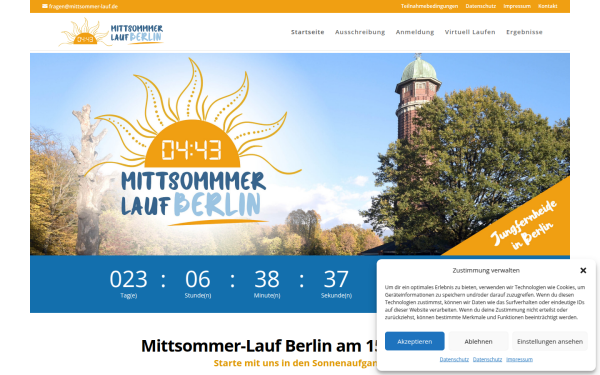Click the Mittsommer Lauf Berlin header logo

point(111,32)
